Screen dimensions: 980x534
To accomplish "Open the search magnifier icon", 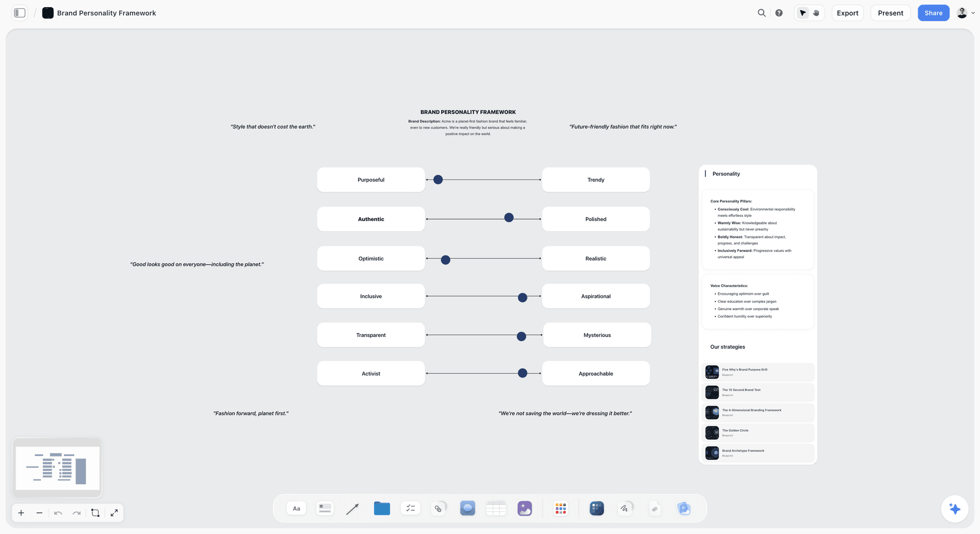I will click(x=761, y=13).
